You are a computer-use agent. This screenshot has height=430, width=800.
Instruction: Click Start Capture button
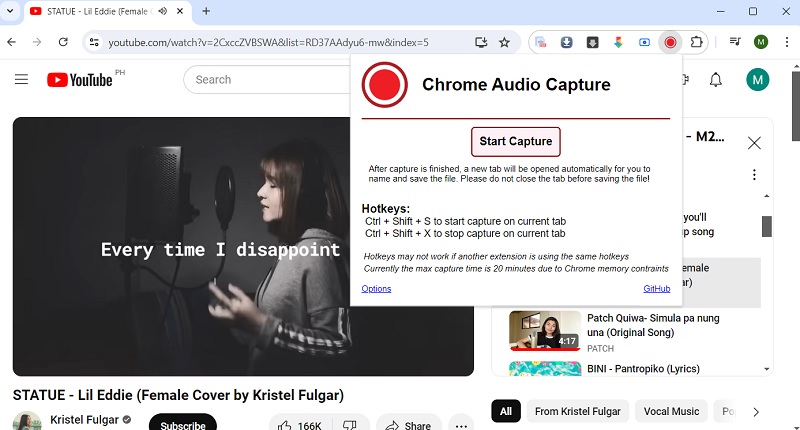pyautogui.click(x=515, y=141)
